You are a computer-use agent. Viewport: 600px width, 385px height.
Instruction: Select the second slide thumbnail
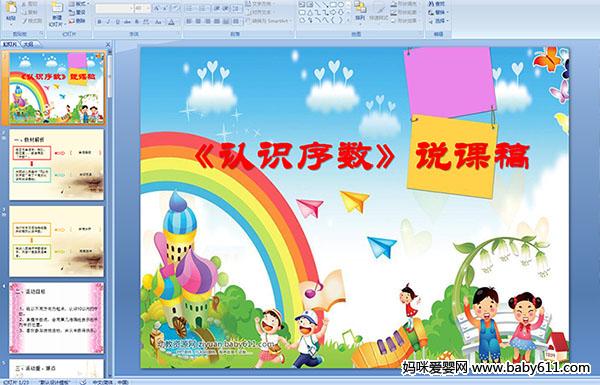[56, 165]
